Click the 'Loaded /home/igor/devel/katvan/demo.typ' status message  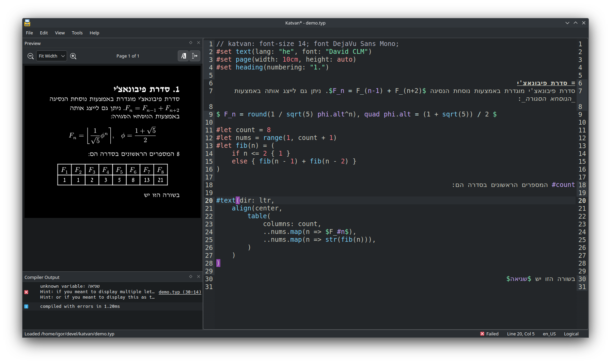[x=69, y=334]
